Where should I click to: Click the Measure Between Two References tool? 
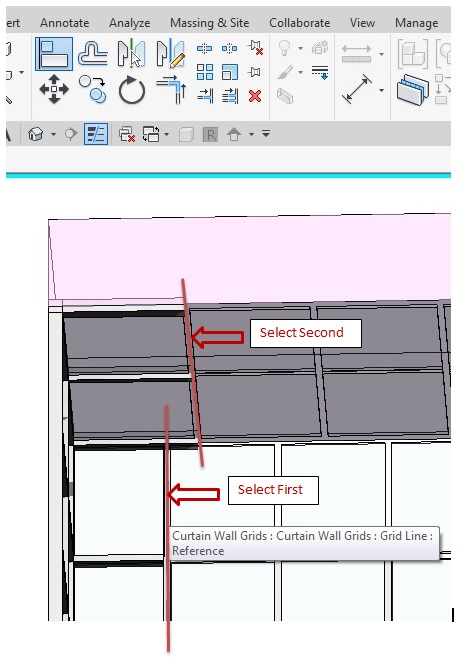pos(356,54)
